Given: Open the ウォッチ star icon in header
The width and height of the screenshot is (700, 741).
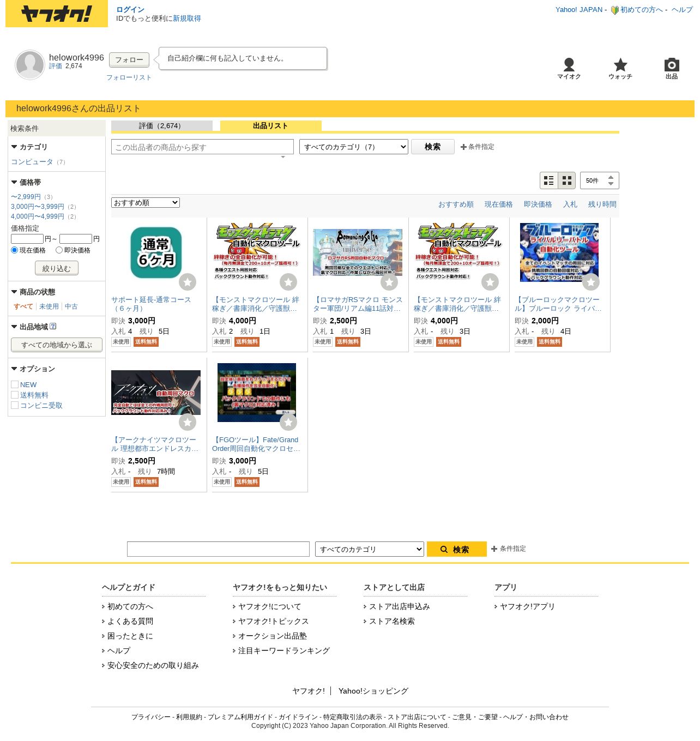Looking at the screenshot, I should click(x=620, y=69).
